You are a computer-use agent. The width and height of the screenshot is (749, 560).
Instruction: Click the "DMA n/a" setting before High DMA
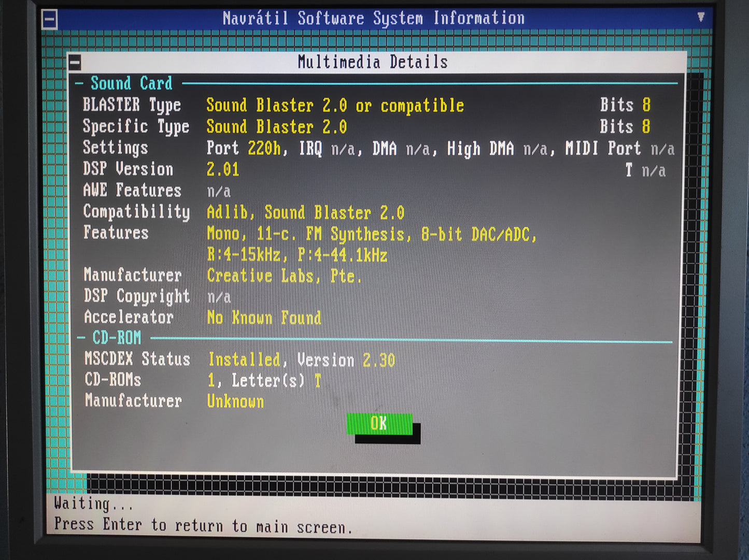click(x=402, y=149)
